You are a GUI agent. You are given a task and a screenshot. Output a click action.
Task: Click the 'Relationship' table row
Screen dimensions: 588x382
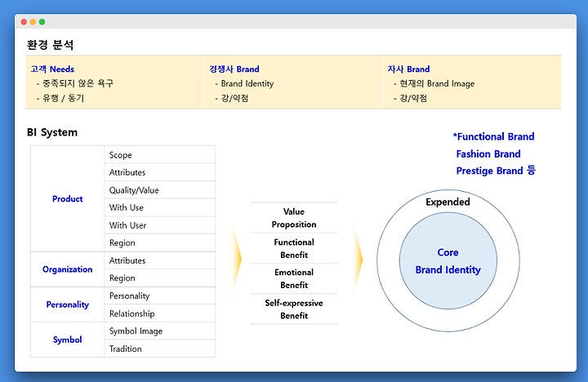click(160, 313)
